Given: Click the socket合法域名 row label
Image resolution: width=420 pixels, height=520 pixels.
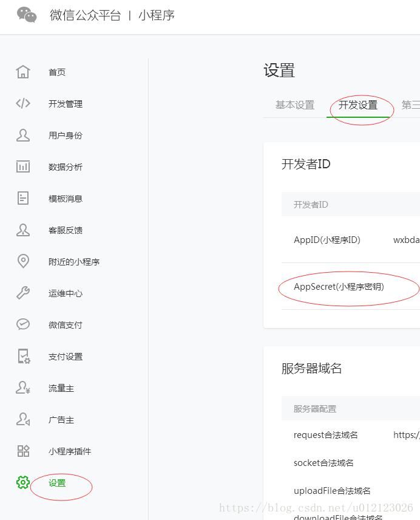Looking at the screenshot, I should tap(323, 463).
